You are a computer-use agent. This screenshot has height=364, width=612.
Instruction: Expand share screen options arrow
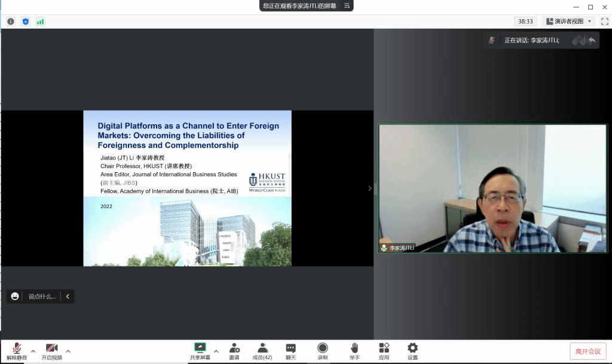[216, 351]
